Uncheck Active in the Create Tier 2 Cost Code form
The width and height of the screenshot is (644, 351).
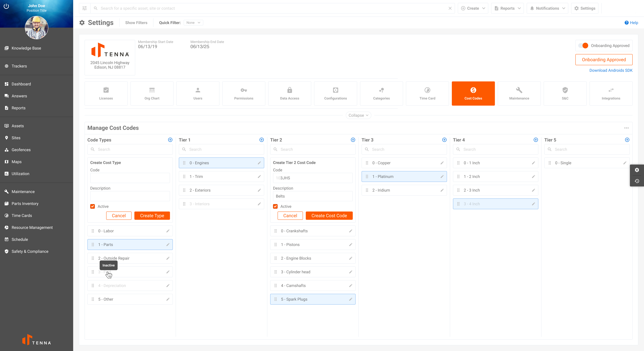pos(275,206)
